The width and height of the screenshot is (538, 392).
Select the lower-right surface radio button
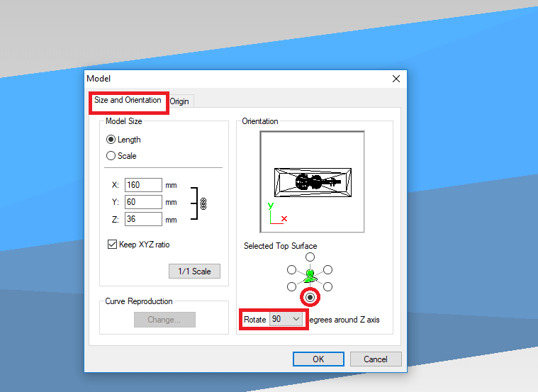pos(328,286)
